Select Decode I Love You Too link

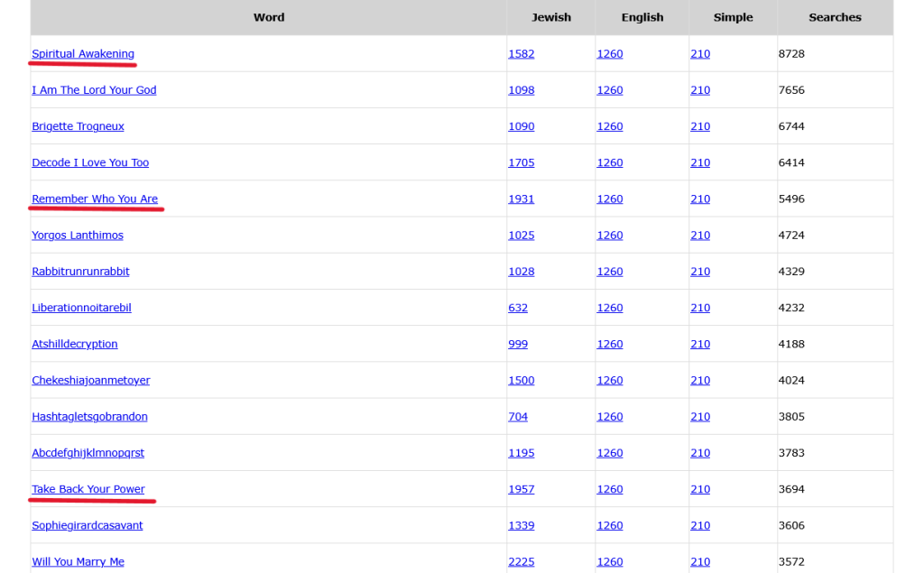click(90, 162)
